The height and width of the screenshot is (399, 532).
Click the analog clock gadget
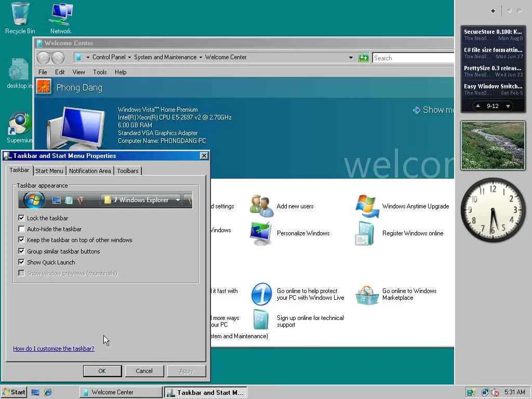(x=493, y=210)
